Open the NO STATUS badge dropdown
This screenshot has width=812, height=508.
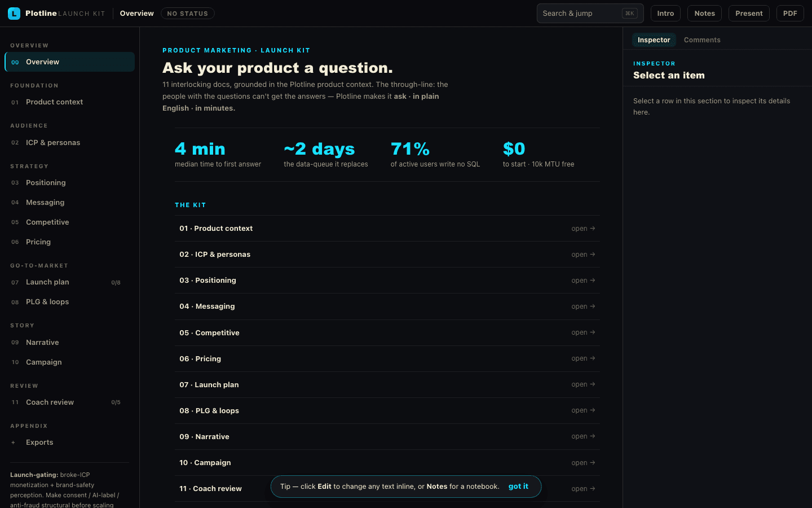[x=188, y=14]
